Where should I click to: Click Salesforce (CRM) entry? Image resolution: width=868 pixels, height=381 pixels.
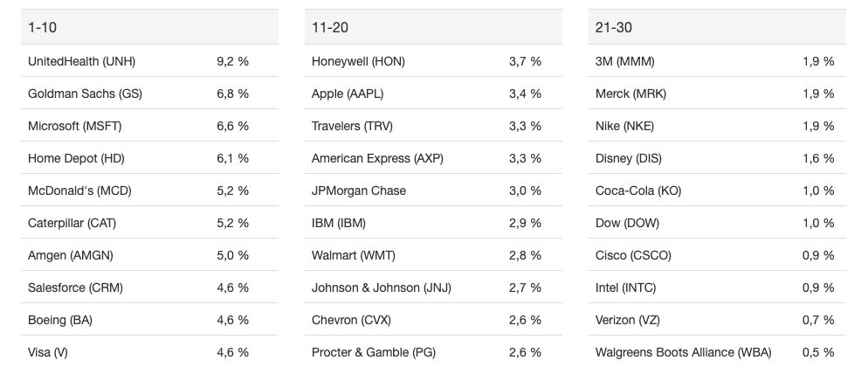pyautogui.click(x=75, y=287)
